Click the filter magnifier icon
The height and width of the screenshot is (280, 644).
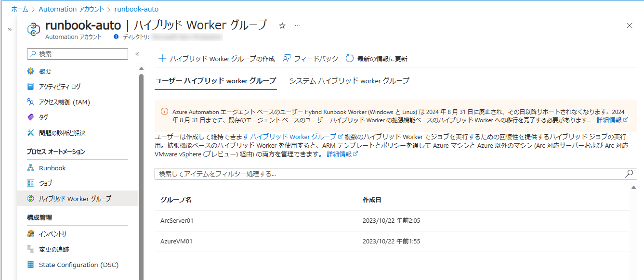(629, 174)
